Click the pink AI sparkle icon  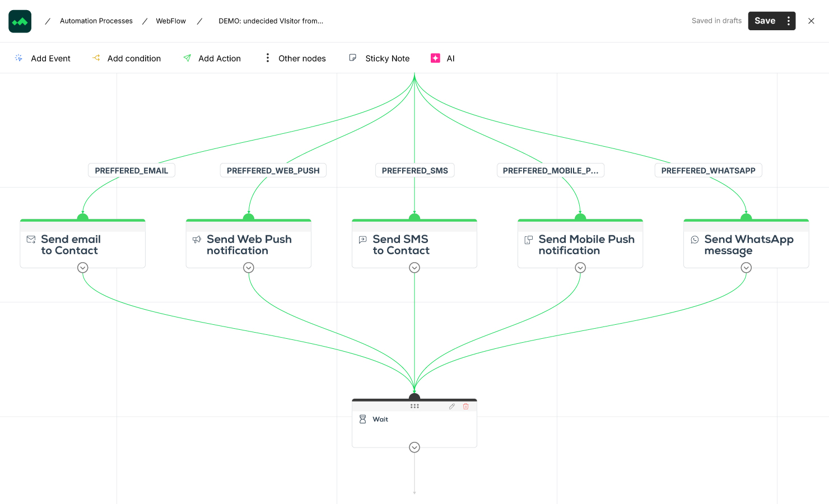(435, 58)
